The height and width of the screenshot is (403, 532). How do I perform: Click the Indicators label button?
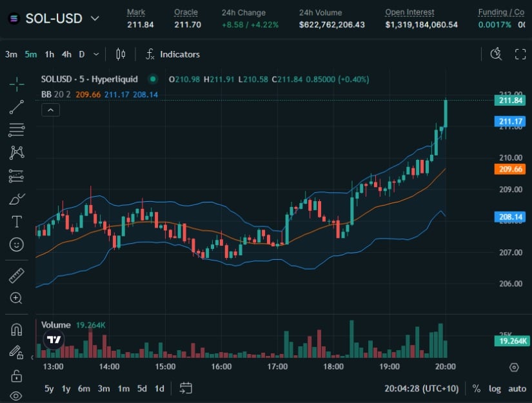180,54
